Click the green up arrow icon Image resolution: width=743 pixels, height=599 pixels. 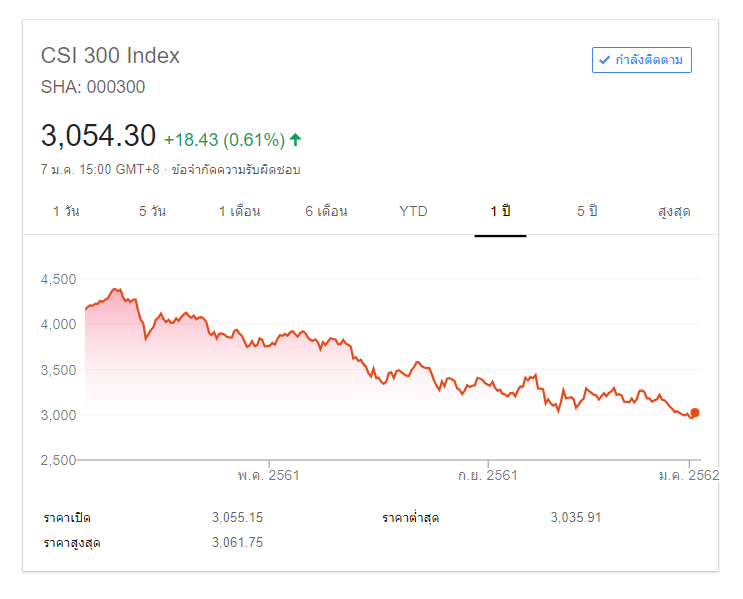click(296, 139)
